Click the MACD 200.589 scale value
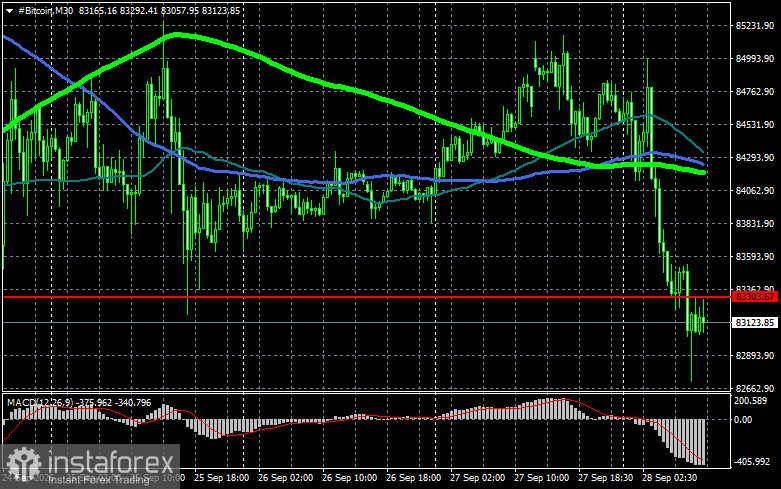This screenshot has width=781, height=489. point(751,401)
